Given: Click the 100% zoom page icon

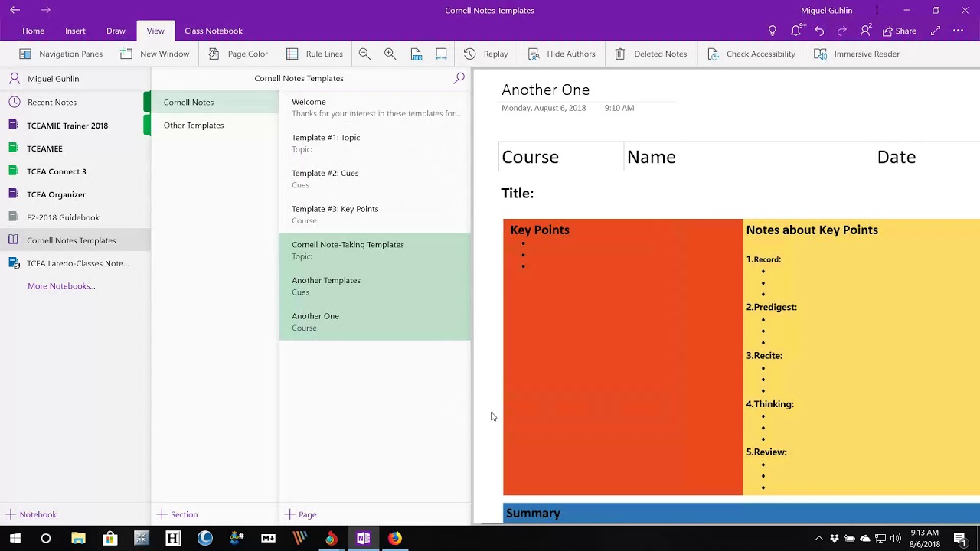Looking at the screenshot, I should point(416,54).
